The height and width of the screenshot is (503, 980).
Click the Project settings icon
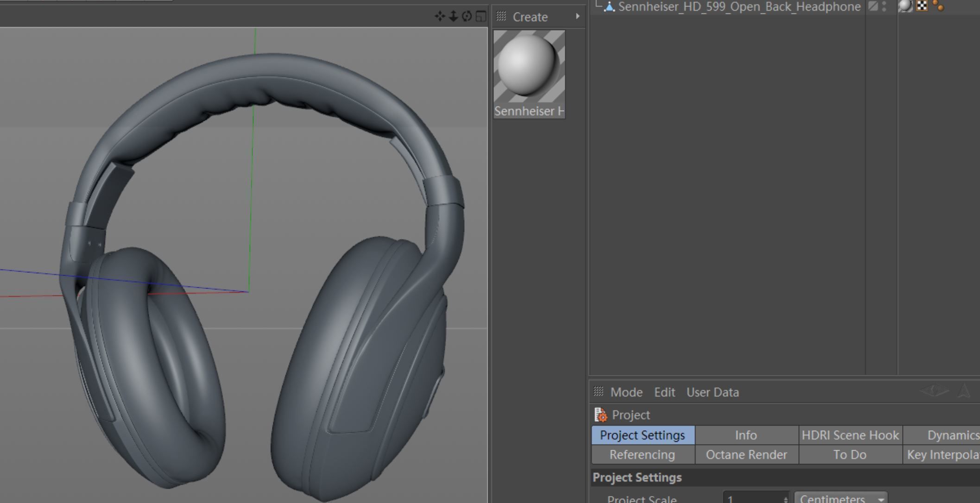601,415
